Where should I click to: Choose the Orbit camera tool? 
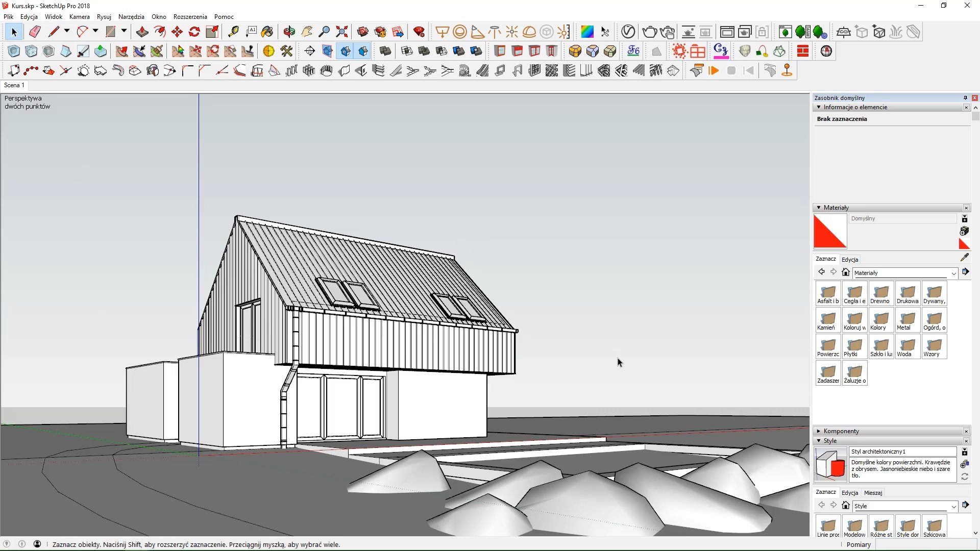click(x=289, y=32)
